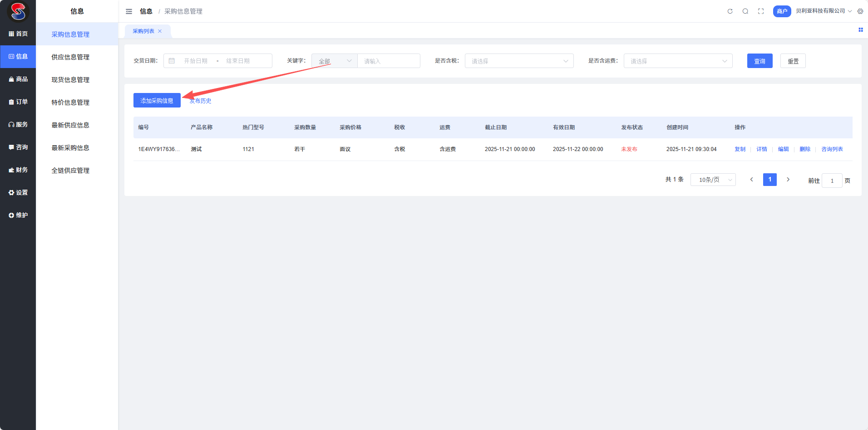Open the settings gear icon at top right
Screen dimensions: 868x430
[860, 11]
